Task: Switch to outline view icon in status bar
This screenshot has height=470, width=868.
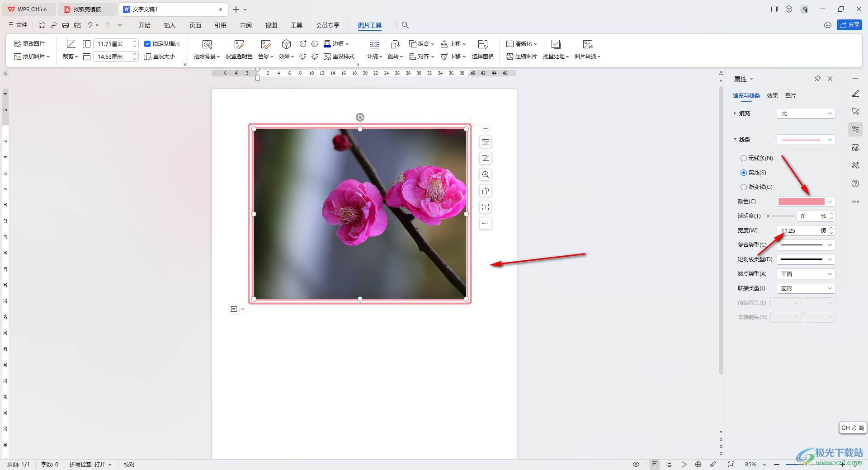Action: tap(669, 465)
